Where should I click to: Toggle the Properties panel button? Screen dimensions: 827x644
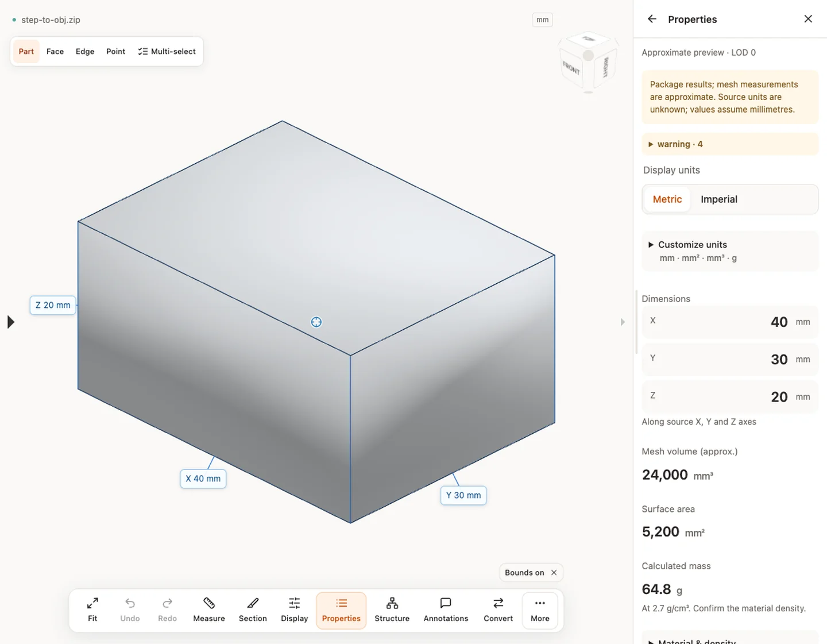341,610
